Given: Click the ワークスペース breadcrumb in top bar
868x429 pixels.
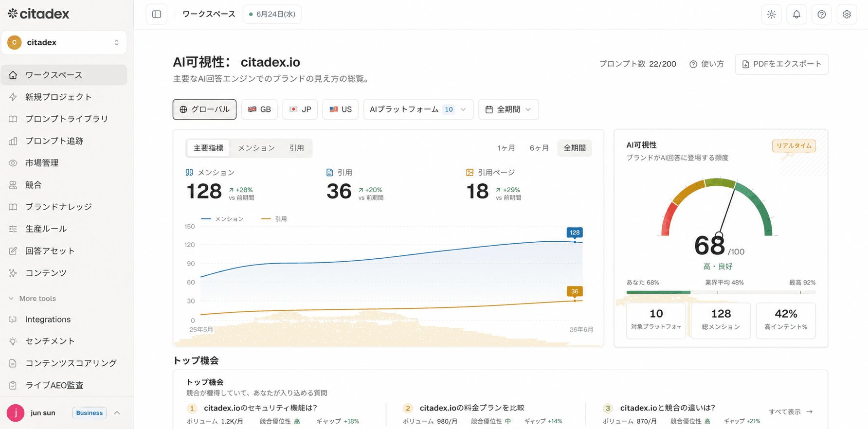Looking at the screenshot, I should coord(209,14).
